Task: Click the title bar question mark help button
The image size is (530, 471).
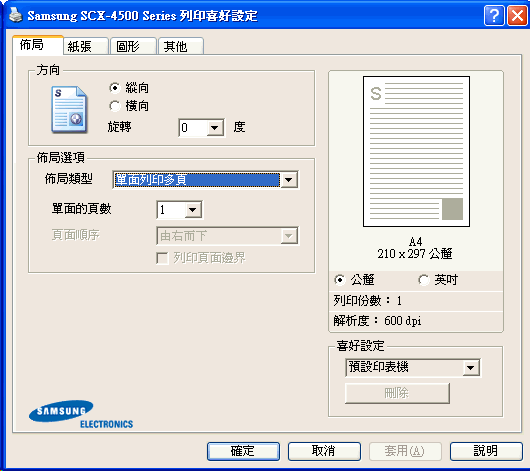Action: pos(494,16)
